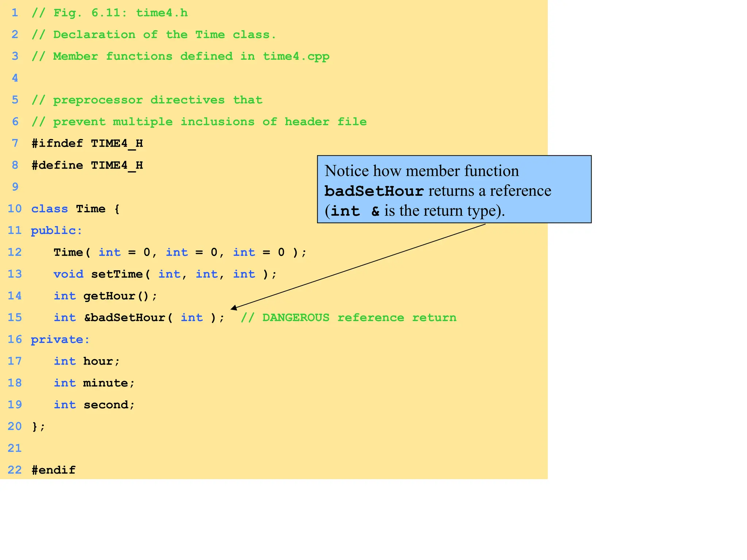Viewport: 747px width, 560px height.
Task: Click the #endif directive
Action: (54, 470)
